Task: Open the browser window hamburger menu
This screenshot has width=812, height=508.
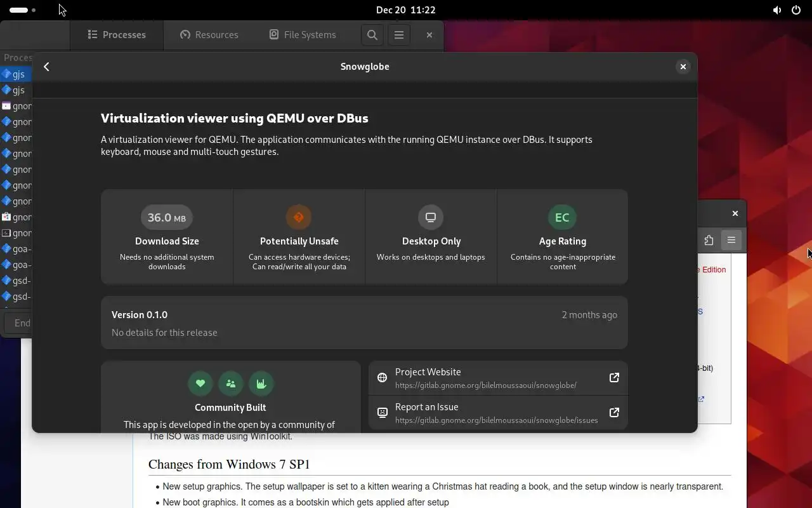Action: click(731, 240)
